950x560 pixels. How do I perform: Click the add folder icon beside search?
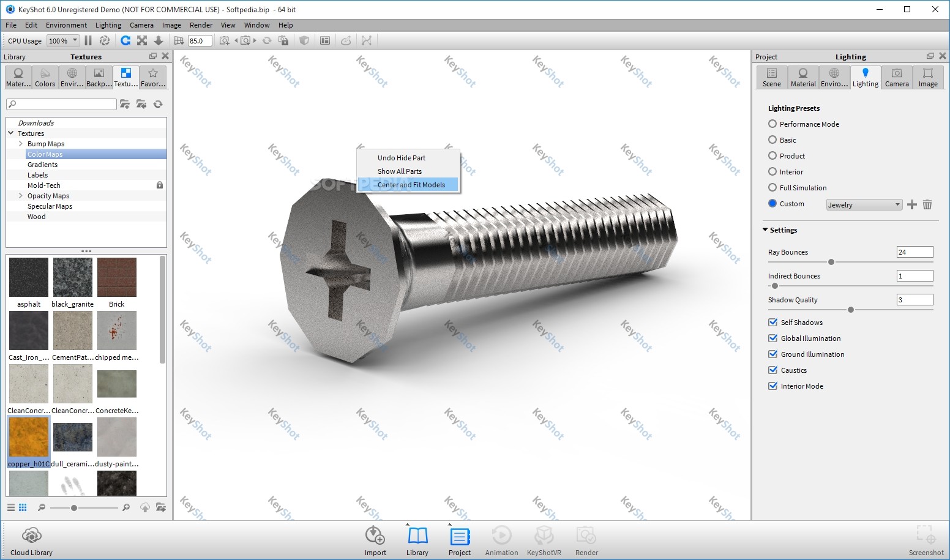[125, 104]
